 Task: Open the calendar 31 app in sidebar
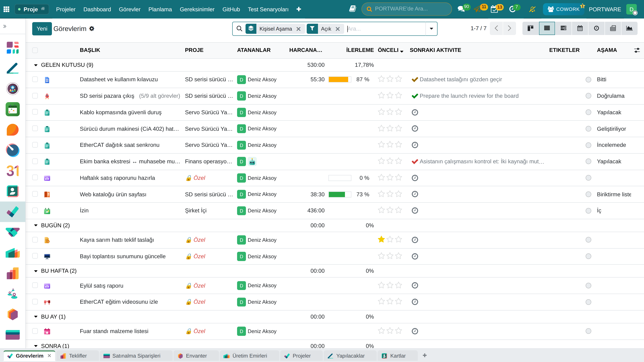coord(12,171)
